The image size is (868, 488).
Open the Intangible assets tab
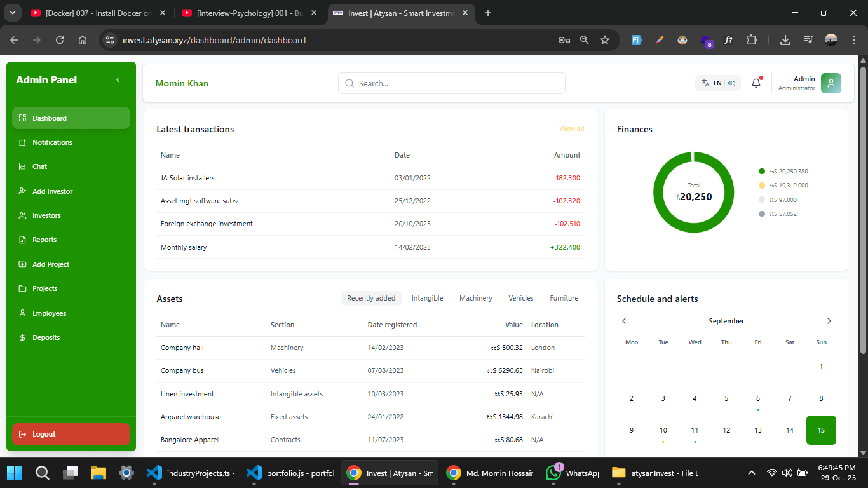[427, 298]
